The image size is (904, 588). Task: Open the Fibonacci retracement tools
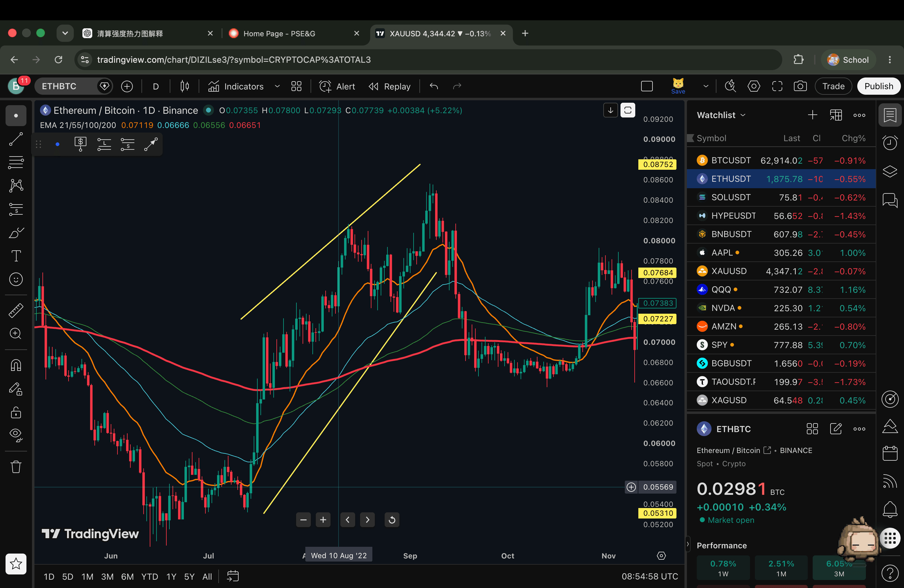(x=16, y=162)
